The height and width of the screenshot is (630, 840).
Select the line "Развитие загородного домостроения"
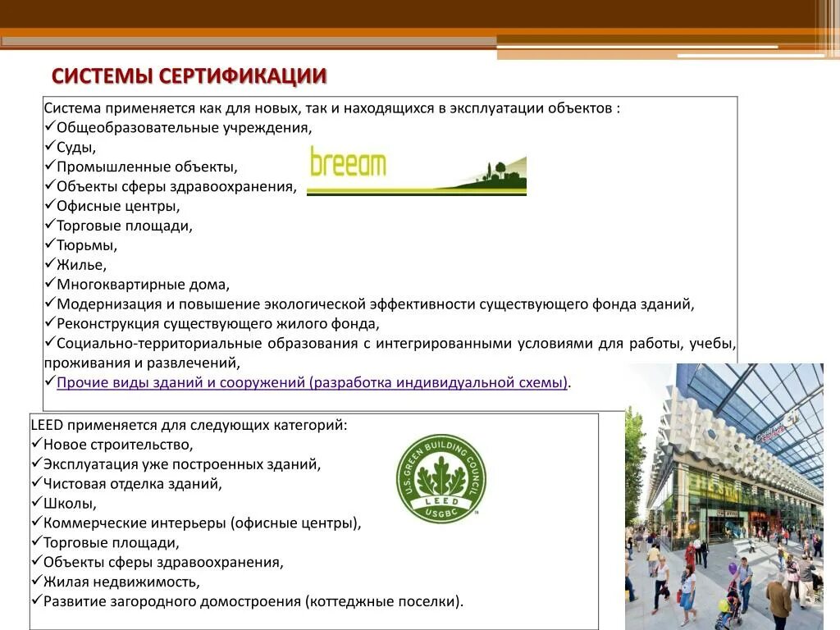pyautogui.click(x=253, y=601)
